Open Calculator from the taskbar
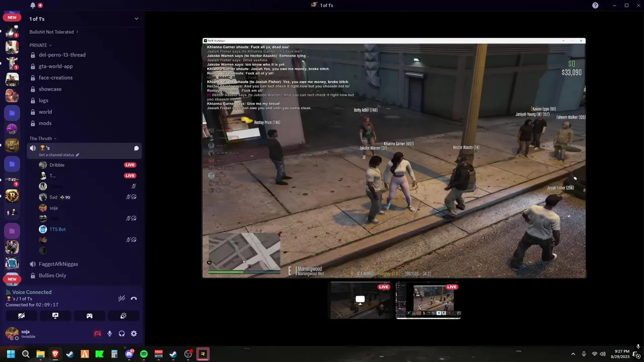This screenshot has height=362, width=644. tap(114, 354)
